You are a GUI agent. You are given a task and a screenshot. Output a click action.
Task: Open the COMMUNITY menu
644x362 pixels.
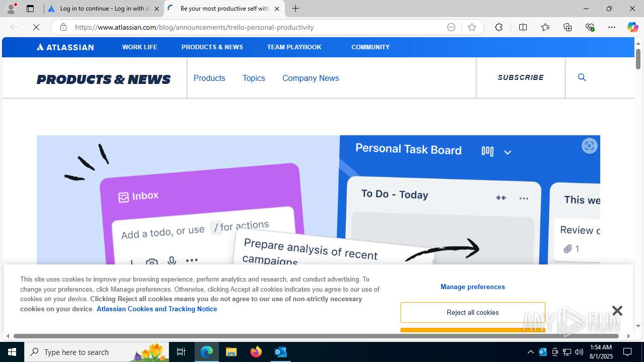point(370,47)
